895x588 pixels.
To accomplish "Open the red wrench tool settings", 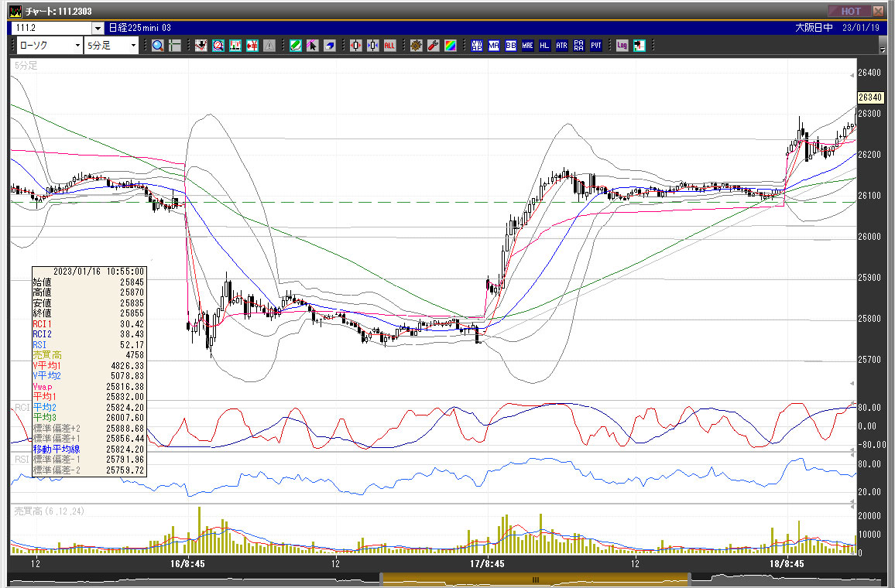I will pyautogui.click(x=434, y=46).
